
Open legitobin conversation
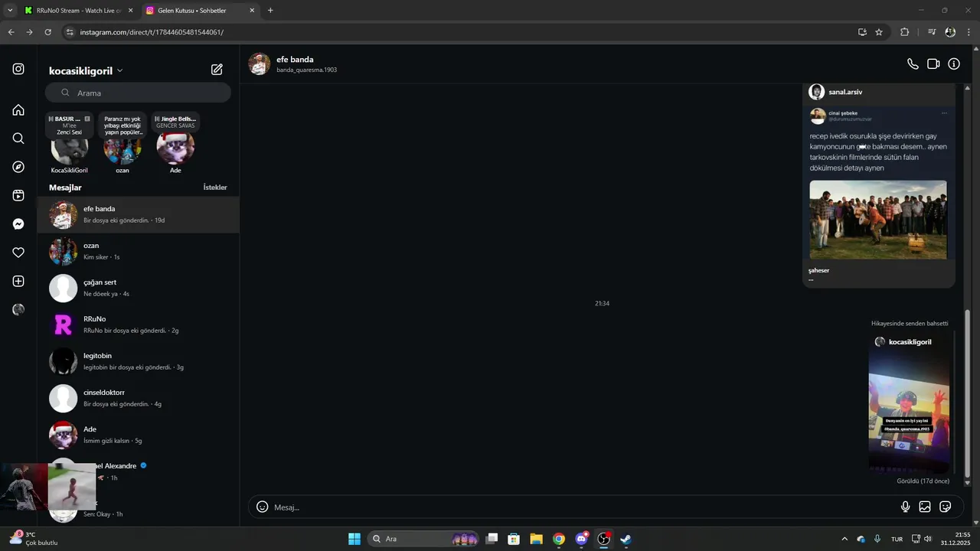click(138, 361)
